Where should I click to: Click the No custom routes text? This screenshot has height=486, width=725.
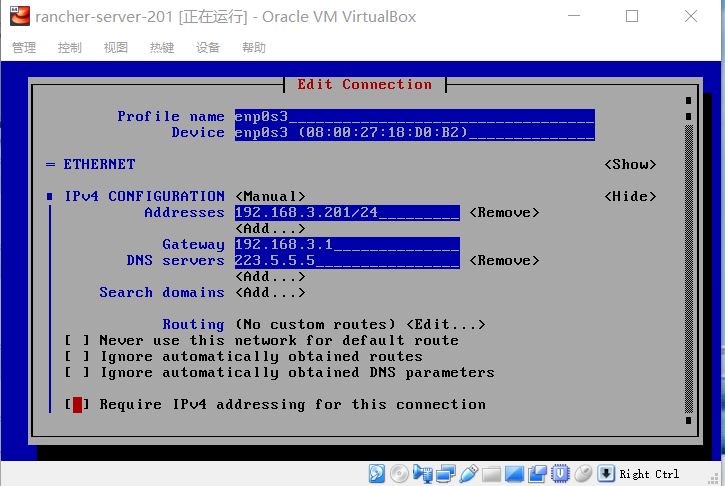[316, 325]
